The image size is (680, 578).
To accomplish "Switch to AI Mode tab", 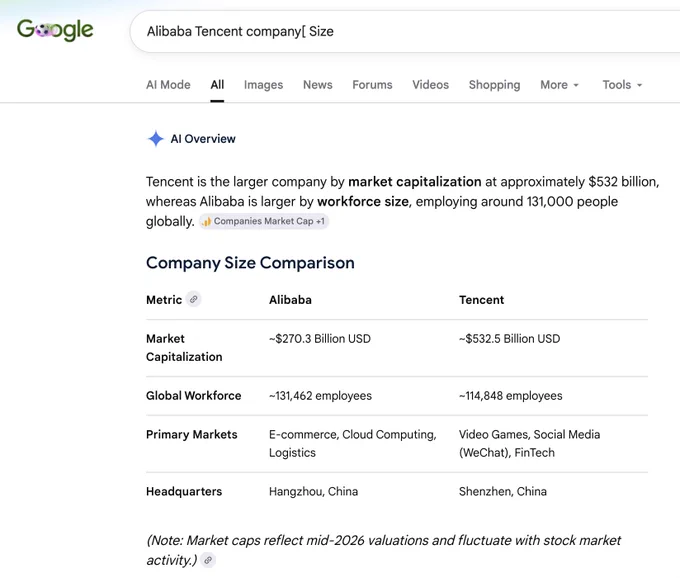I will (x=168, y=85).
